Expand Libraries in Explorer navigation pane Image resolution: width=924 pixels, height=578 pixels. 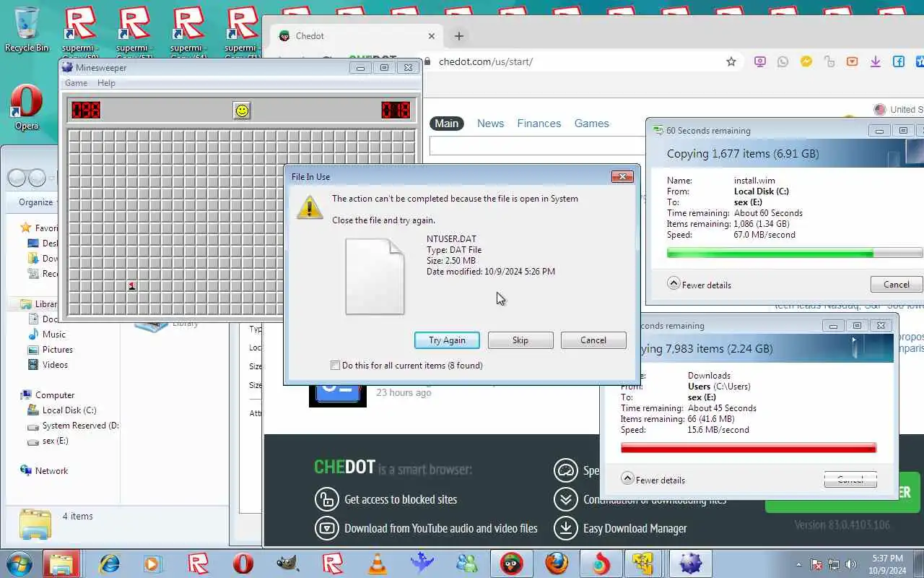(x=40, y=304)
